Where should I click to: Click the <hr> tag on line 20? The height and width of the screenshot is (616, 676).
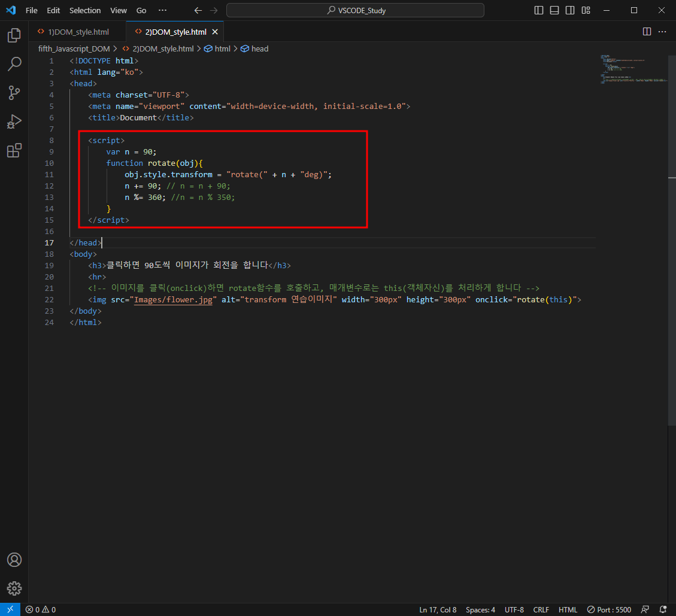tap(97, 277)
